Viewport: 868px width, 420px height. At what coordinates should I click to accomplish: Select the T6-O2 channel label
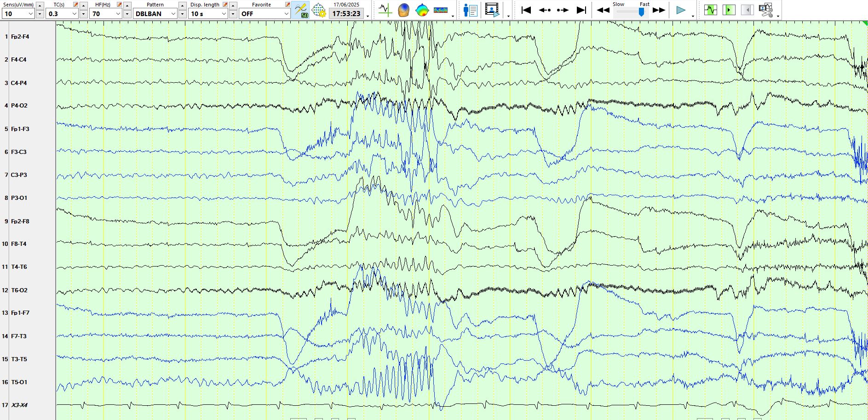(x=19, y=290)
